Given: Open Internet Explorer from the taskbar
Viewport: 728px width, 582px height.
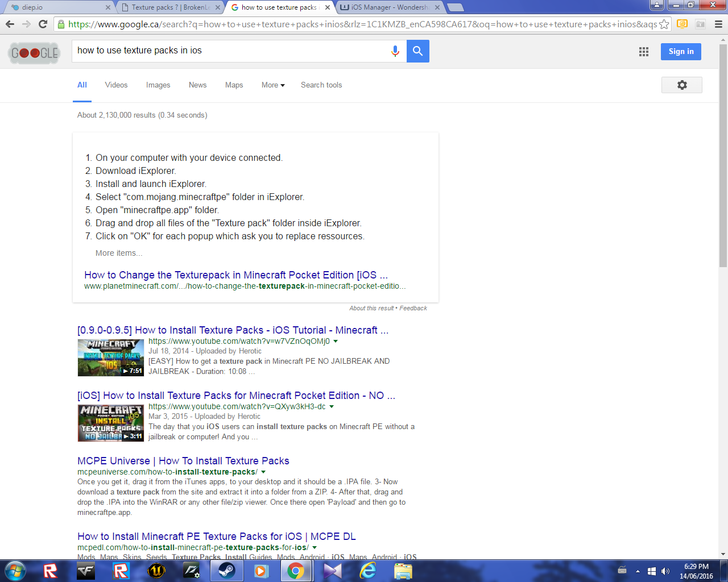Looking at the screenshot, I should 368,571.
